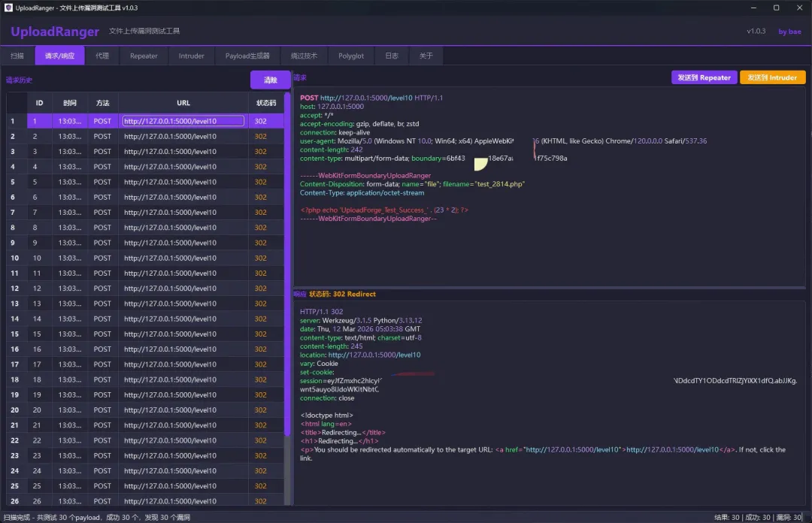Click the 结果: 30 status bar counter
Viewport: 812px width, 523px height.
point(726,517)
